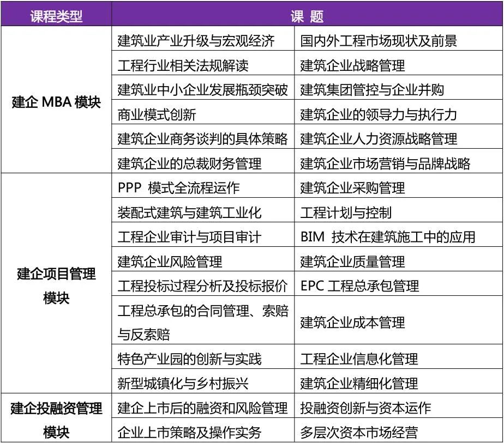The width and height of the screenshot is (504, 443).
Task: Click 商业模式创新 cell
Action: coord(203,112)
